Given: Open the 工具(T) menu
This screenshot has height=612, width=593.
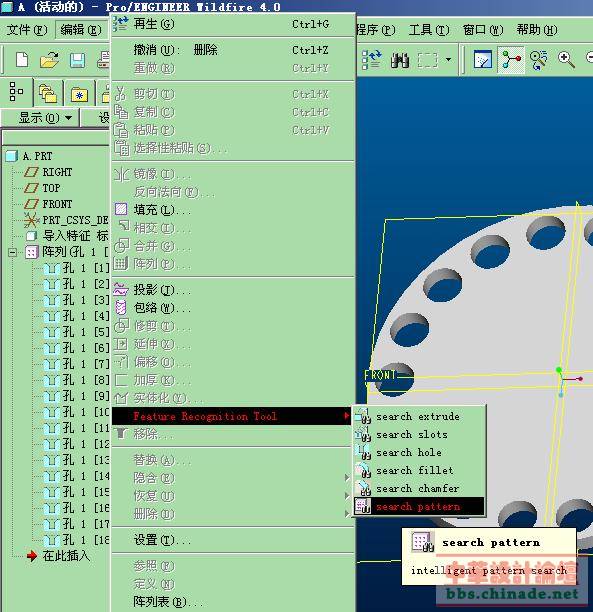Looking at the screenshot, I should point(429,30).
